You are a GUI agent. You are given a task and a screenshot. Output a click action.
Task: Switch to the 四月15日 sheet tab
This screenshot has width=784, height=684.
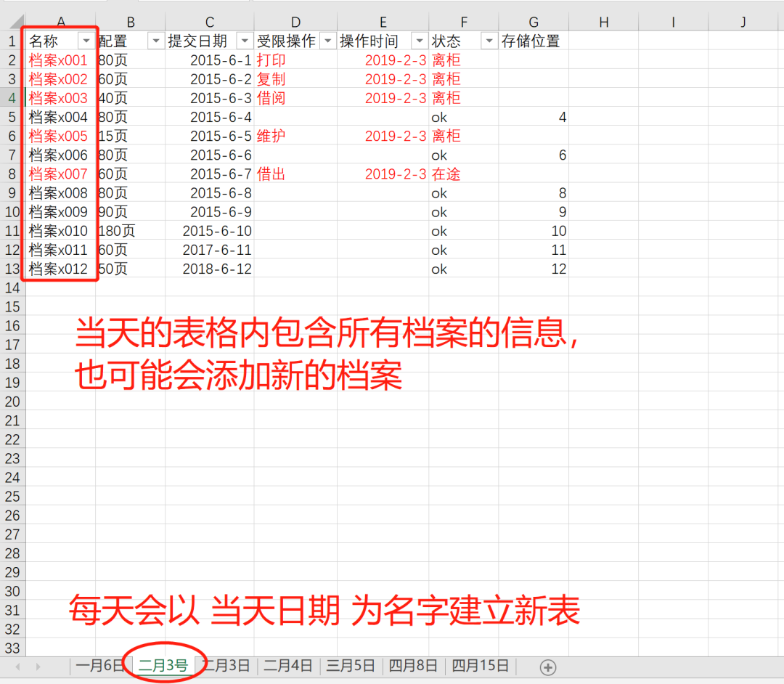(480, 666)
